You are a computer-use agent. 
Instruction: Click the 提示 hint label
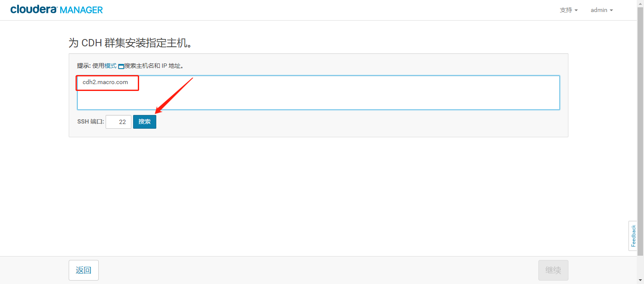(84, 66)
